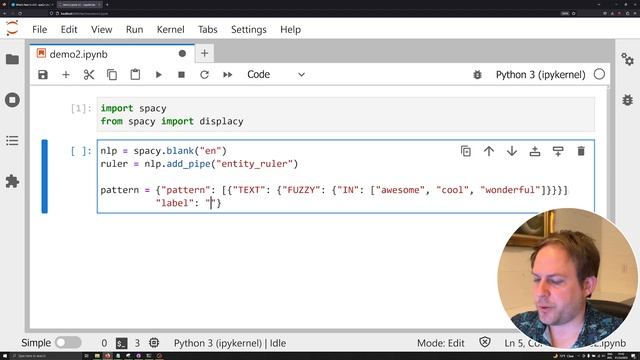Select the demo2.ipynb notebook tab
Viewport: 640px width, 360px height.
pos(112,54)
